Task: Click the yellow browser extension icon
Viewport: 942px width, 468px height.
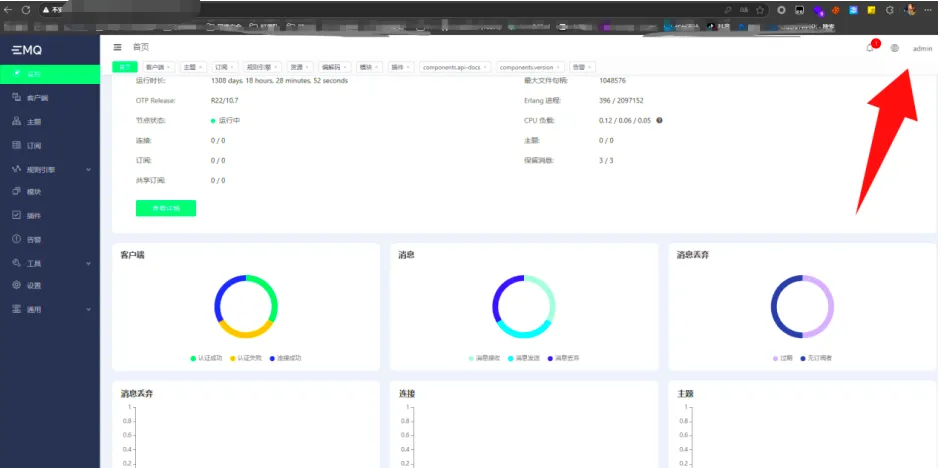Action: 871,10
